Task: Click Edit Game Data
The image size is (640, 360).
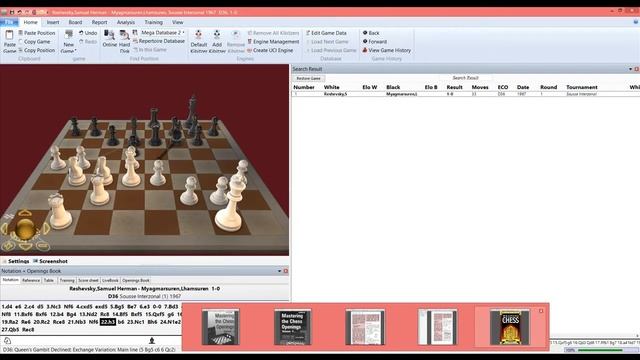Action: 326,33
